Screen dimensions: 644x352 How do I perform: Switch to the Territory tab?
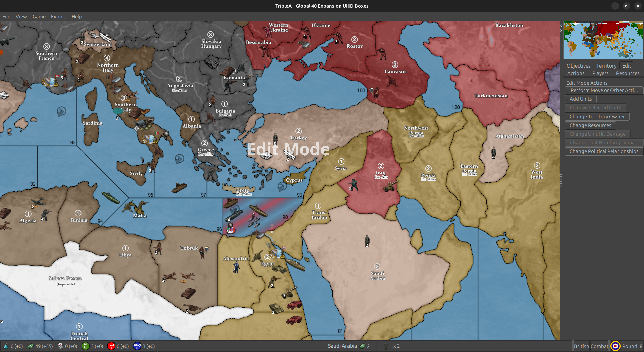(x=606, y=66)
